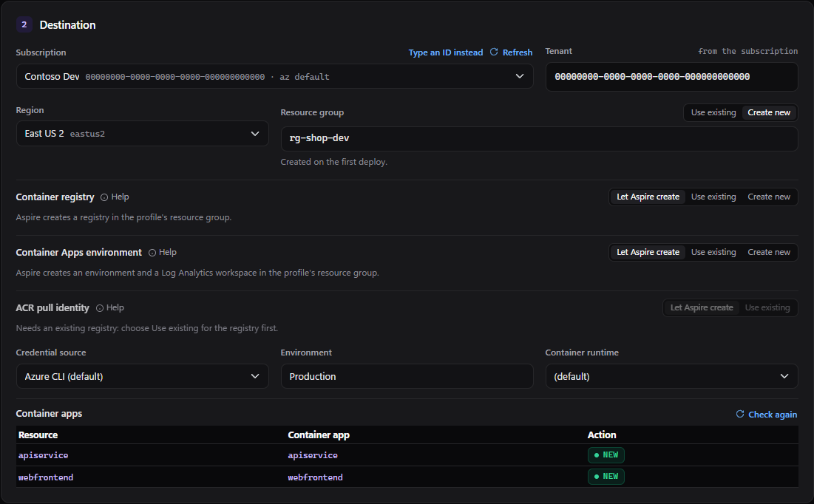Screen dimensions: 814x504
Task: Choose Let Aspire create for ACR pull identity
Action: 702,308
